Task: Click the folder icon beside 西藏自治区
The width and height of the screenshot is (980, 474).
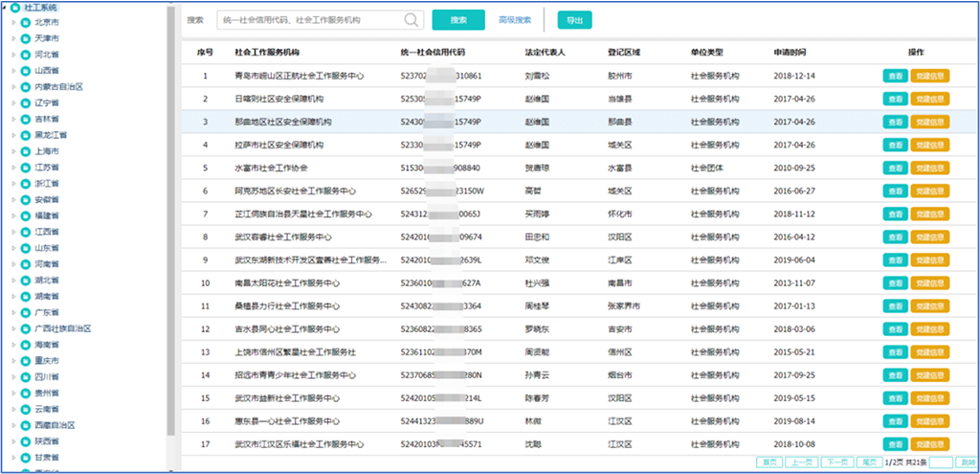Action: coord(26,425)
